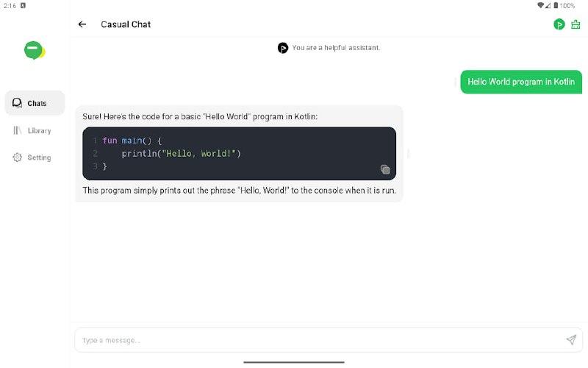588x368 pixels.
Task: Click the "You are a helpful assistant." system prompt
Action: 336,48
